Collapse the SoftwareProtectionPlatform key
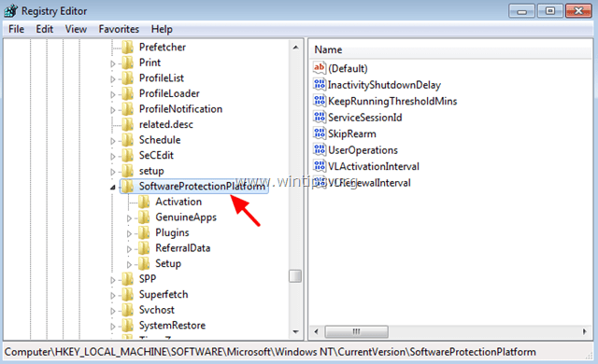598x364 pixels. [113, 188]
